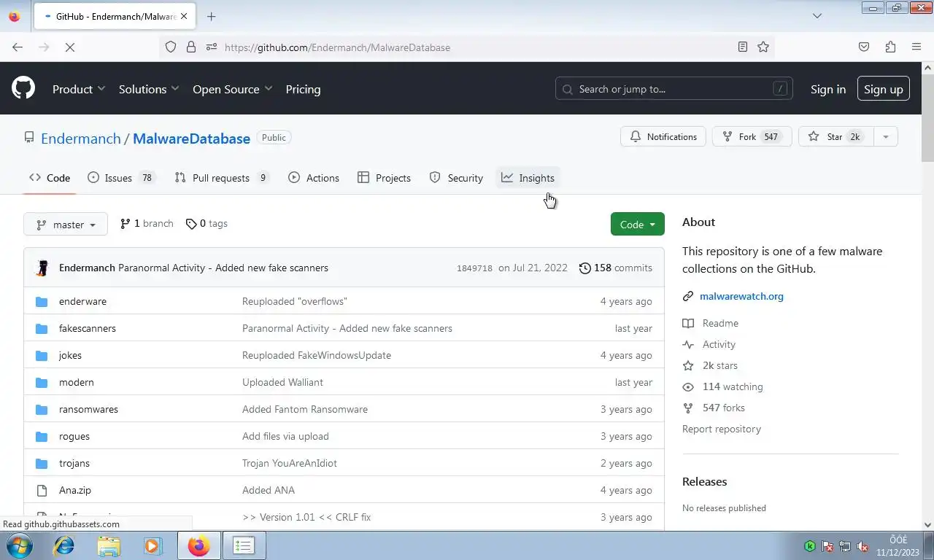Screen dimensions: 934x560
Task: Open Windows Explorer folder on taskbar
Action: pyautogui.click(x=109, y=545)
